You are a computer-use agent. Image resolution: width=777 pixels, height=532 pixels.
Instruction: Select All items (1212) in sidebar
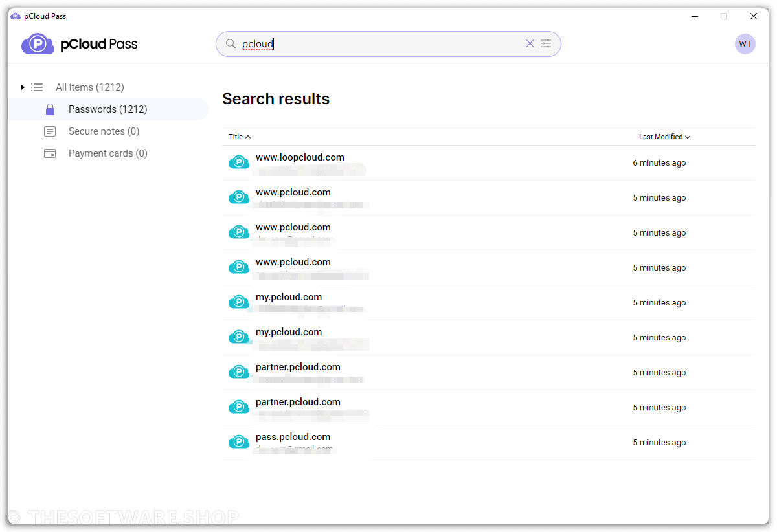point(90,87)
